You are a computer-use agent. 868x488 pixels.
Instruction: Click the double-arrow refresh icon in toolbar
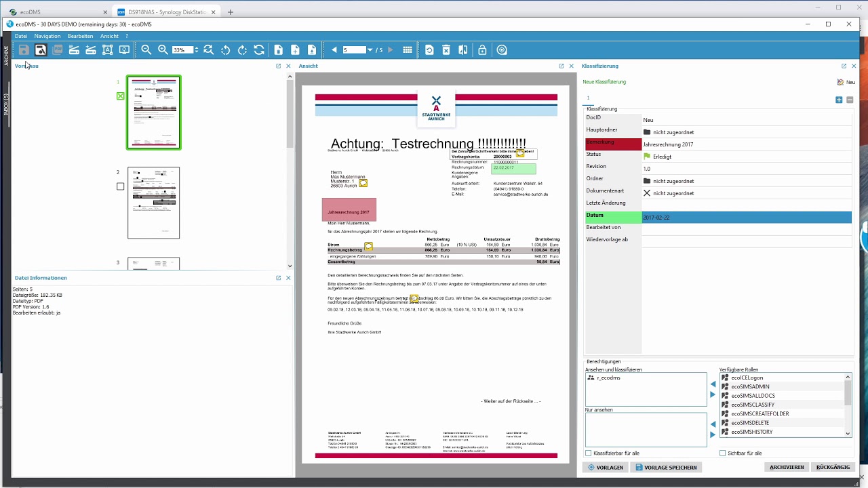259,50
